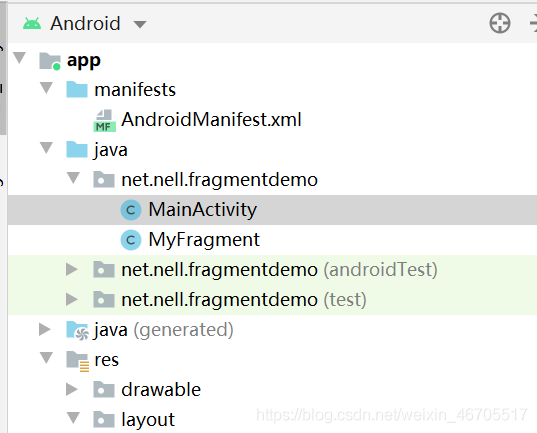Collapse the java folder arrow
Screen dimensions: 537x433
tap(46, 148)
